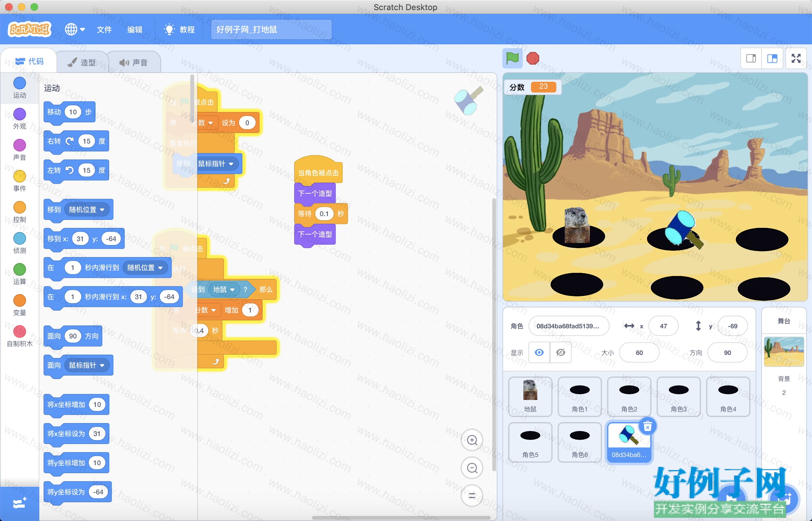The image size is (812, 521).
Task: Select the 运动 motion category
Action: 20,88
